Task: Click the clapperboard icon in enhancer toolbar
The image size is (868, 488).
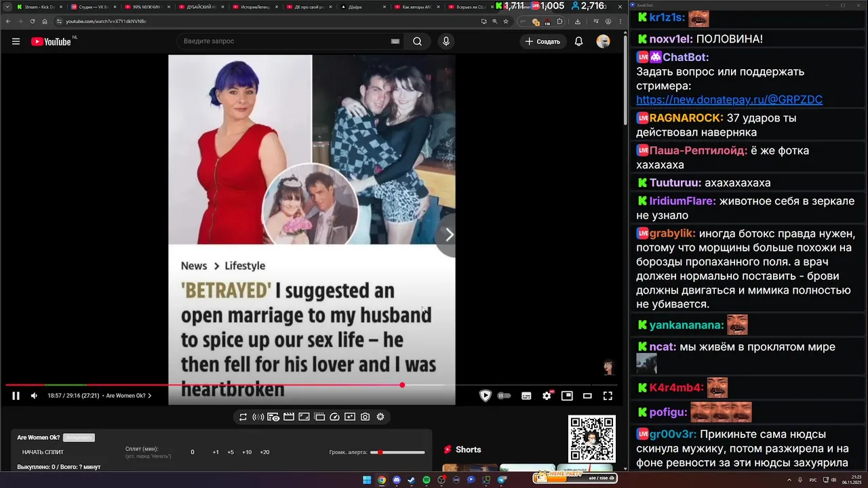Action: pos(289,417)
